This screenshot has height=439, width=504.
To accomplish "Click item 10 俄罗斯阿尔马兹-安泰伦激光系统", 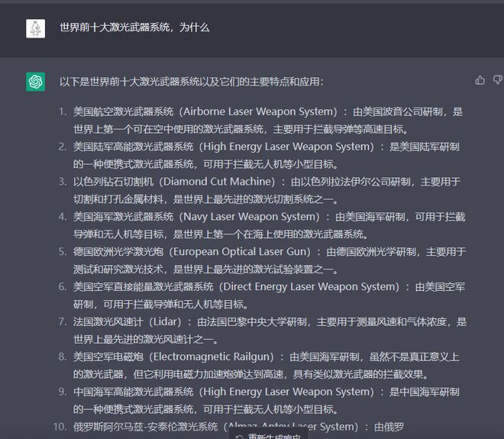I will tap(145, 427).
